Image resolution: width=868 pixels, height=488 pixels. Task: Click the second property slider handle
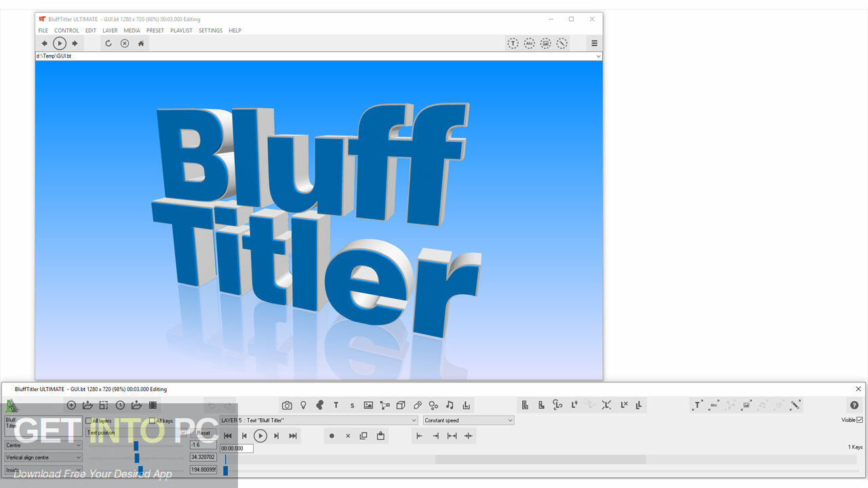click(x=136, y=457)
